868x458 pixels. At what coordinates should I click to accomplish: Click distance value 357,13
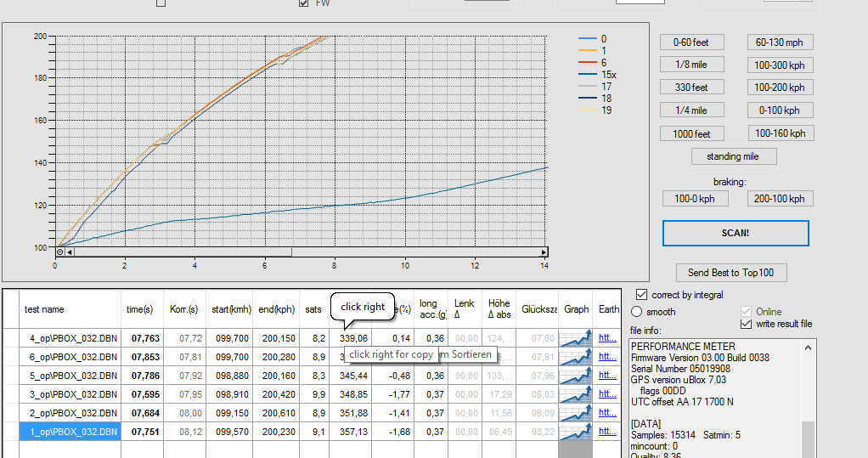(353, 432)
